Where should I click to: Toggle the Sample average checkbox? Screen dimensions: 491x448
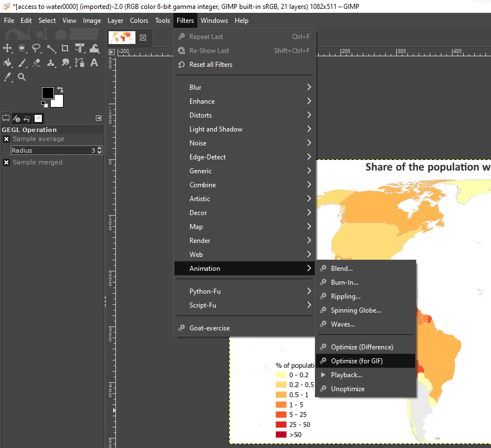(x=6, y=139)
